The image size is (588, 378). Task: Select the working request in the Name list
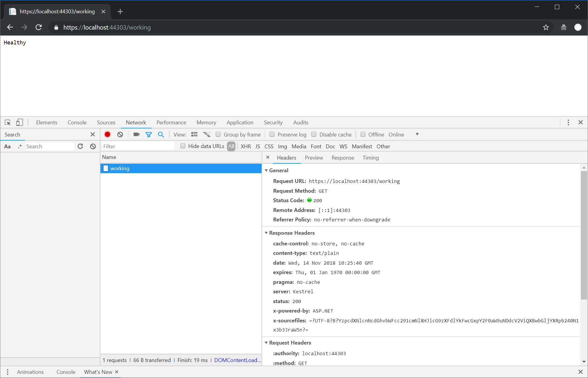(x=120, y=168)
